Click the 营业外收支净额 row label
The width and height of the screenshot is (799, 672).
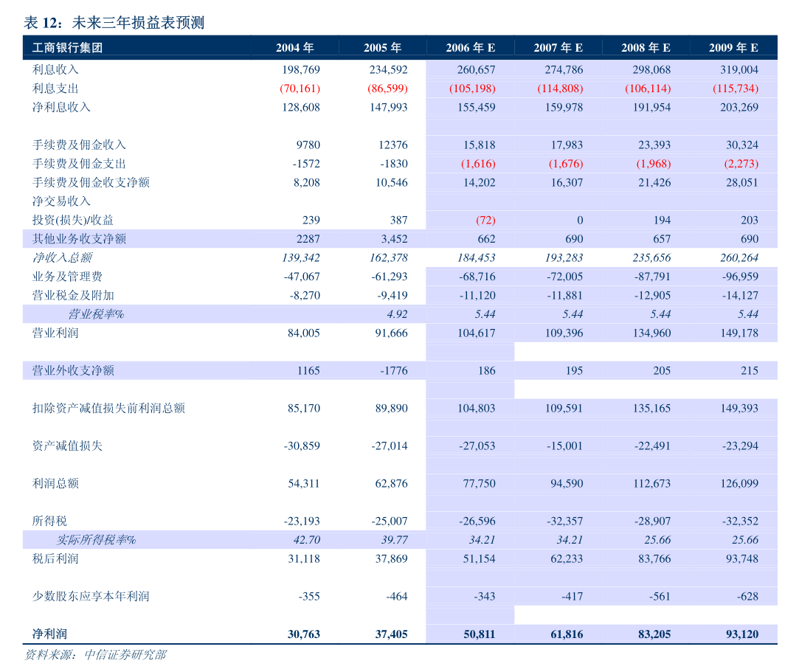[73, 370]
